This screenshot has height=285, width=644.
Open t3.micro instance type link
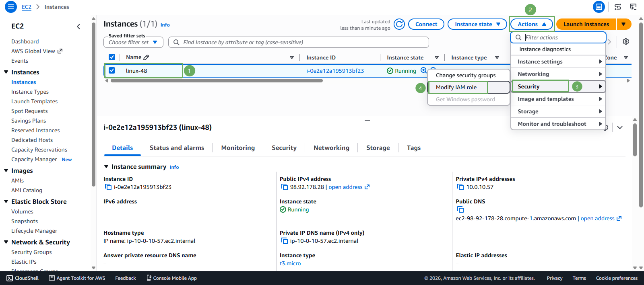pyautogui.click(x=290, y=263)
